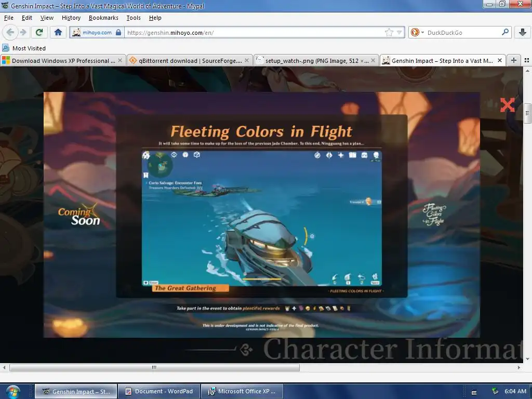This screenshot has width=532, height=399.
Task: Close the setup_watch-.png tab
Action: [x=373, y=60]
